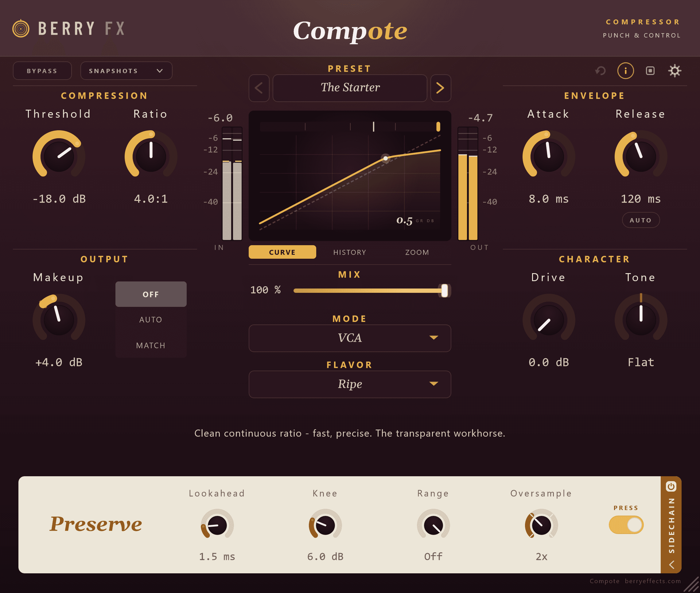This screenshot has width=700, height=593.
Task: Enable Auto release
Action: click(641, 220)
